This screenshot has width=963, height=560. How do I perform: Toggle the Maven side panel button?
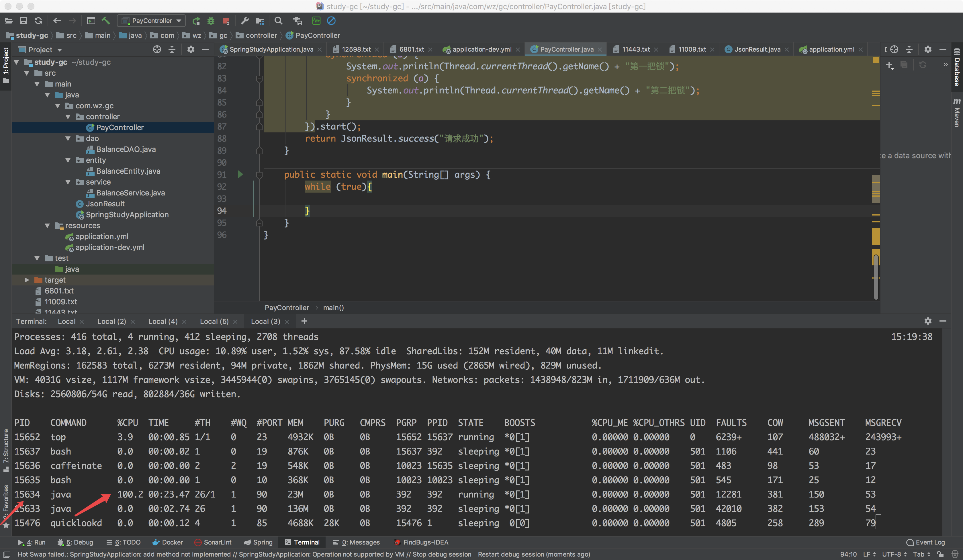956,113
